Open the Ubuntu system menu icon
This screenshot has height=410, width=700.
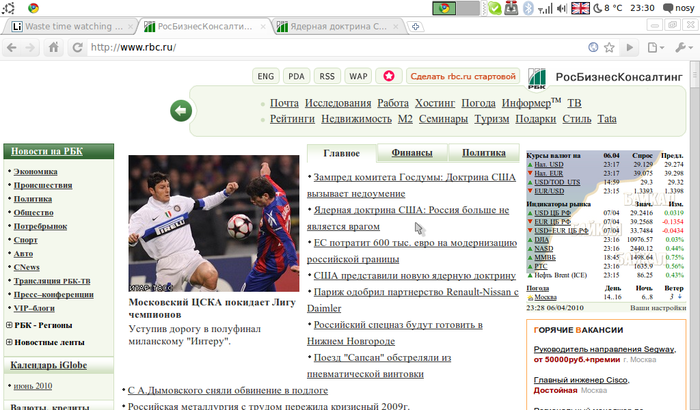point(8,8)
